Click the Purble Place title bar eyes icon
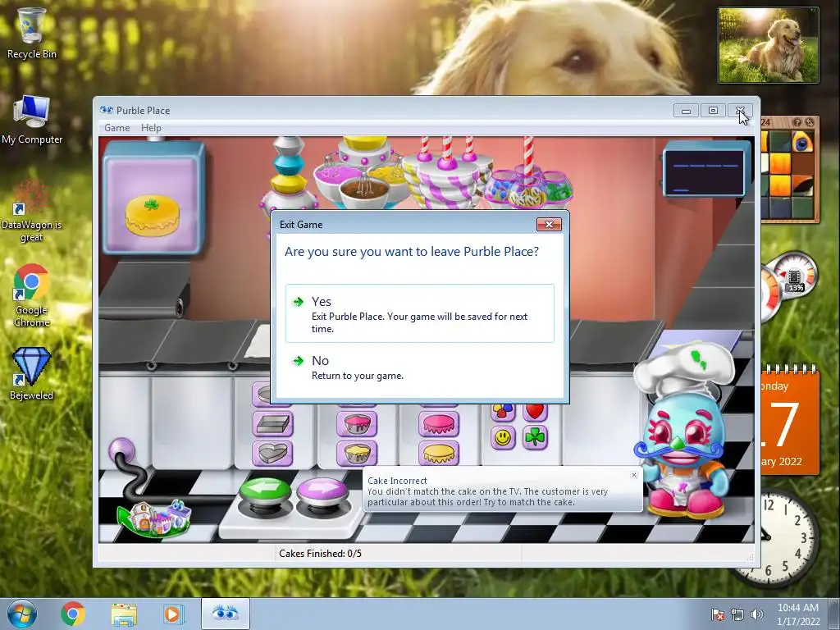This screenshot has height=630, width=840. tap(107, 111)
